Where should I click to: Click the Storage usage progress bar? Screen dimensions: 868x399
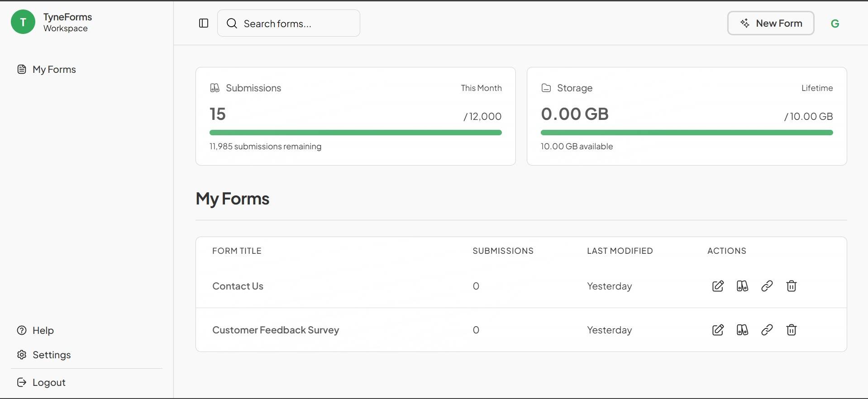687,133
